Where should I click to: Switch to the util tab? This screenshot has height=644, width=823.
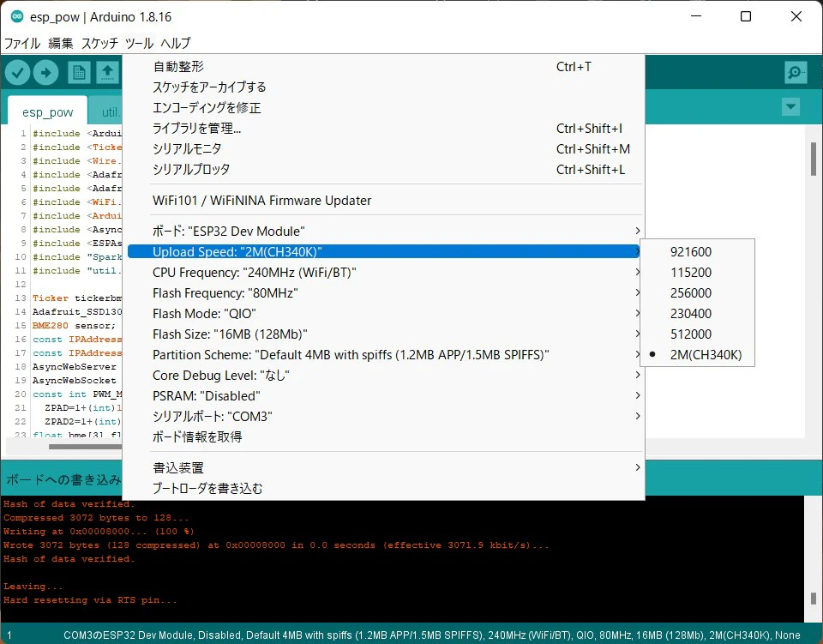pos(106,111)
